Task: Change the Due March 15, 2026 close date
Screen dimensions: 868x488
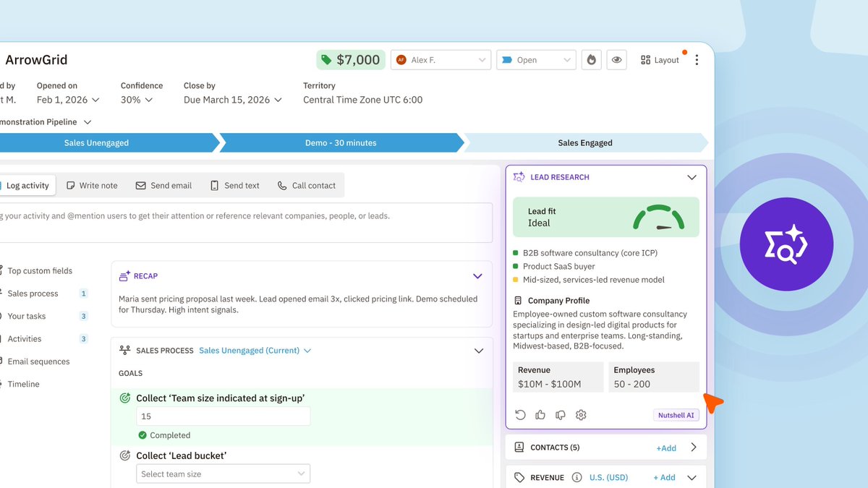Action: click(232, 100)
